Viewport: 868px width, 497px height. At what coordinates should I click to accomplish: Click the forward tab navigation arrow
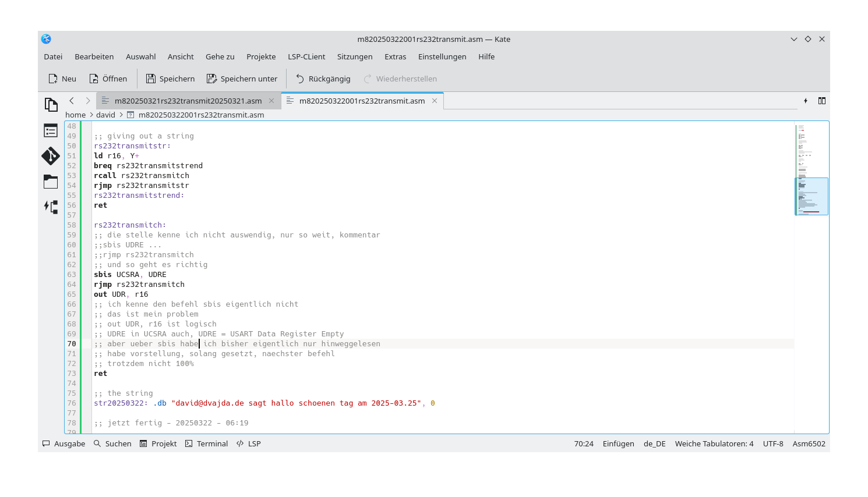[x=87, y=100]
